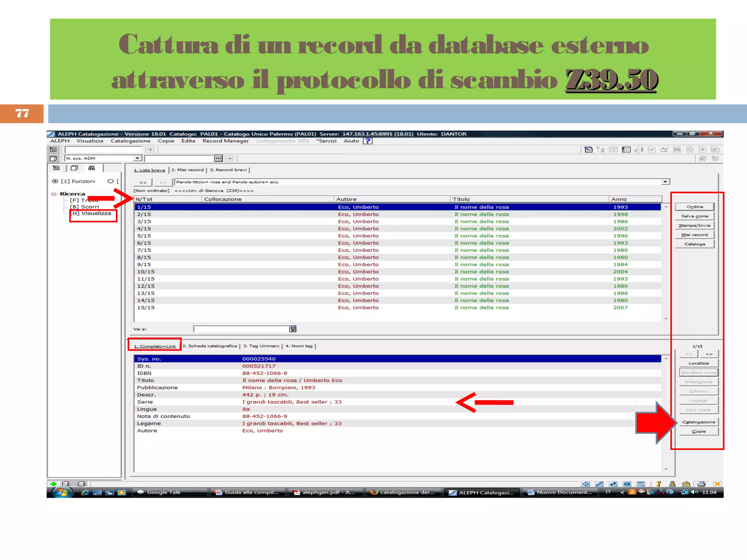The height and width of the screenshot is (560, 747).
Task: Switch to the 2. Scheda catalografica tab
Action: click(210, 346)
